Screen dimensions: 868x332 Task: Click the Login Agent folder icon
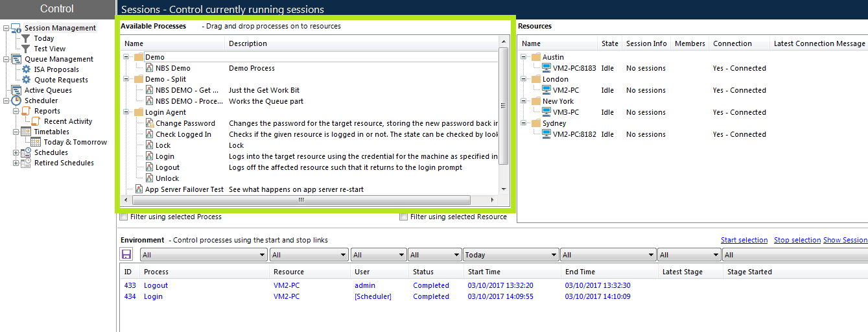coord(139,112)
